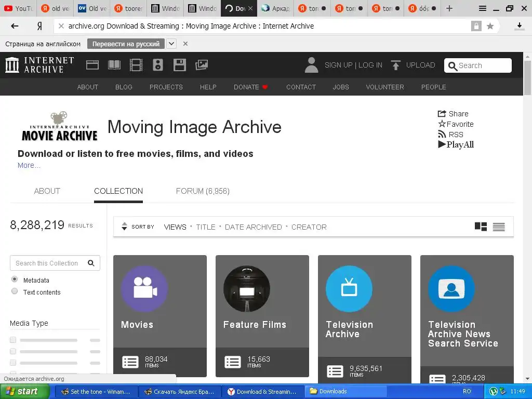Click Перевести на русский button

tap(126, 44)
